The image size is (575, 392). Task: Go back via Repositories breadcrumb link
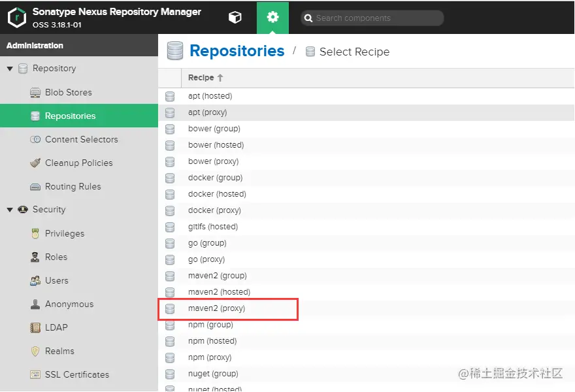pyautogui.click(x=237, y=50)
